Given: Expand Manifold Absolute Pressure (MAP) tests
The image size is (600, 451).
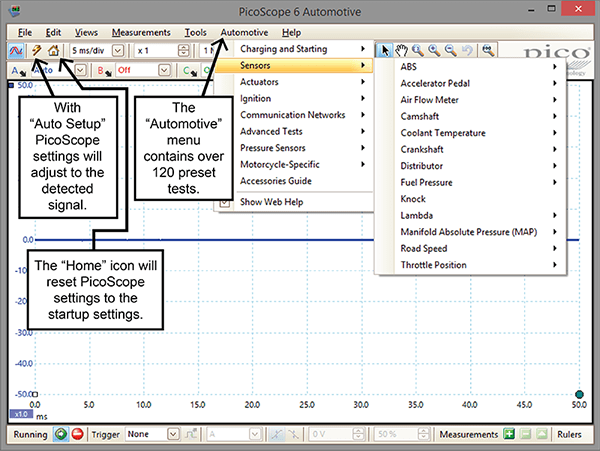Looking at the screenshot, I should click(x=470, y=232).
